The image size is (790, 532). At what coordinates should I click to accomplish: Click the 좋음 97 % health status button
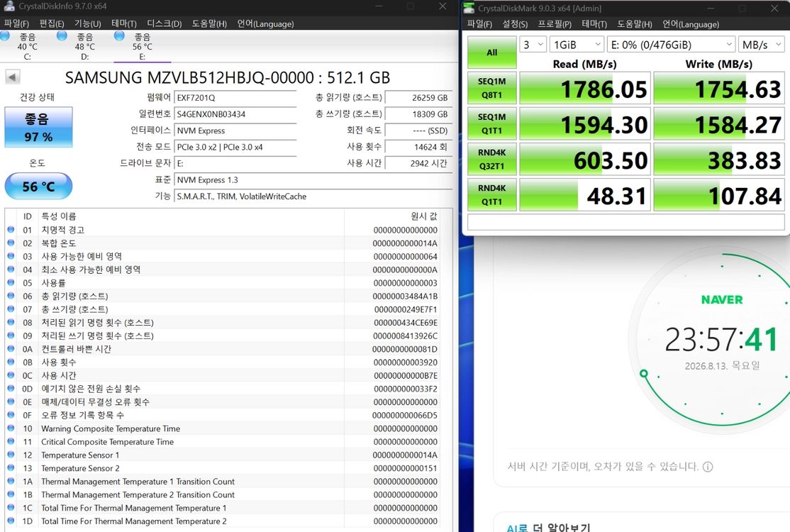(x=39, y=127)
